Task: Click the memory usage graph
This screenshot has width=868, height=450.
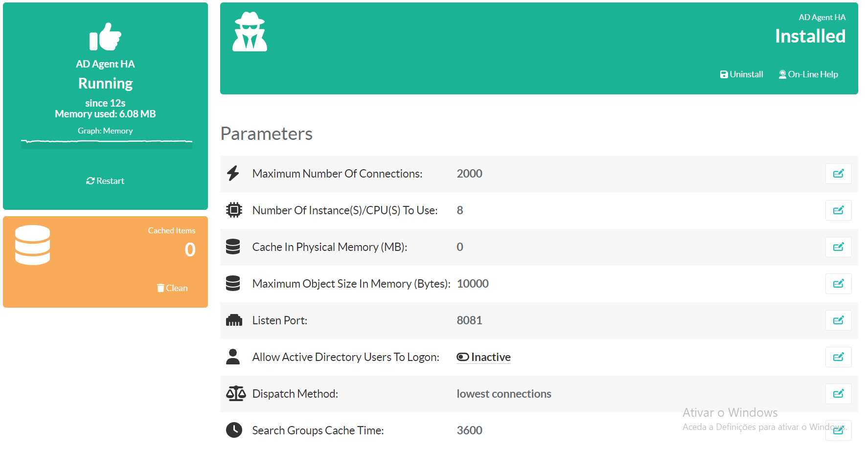Action: point(106,143)
